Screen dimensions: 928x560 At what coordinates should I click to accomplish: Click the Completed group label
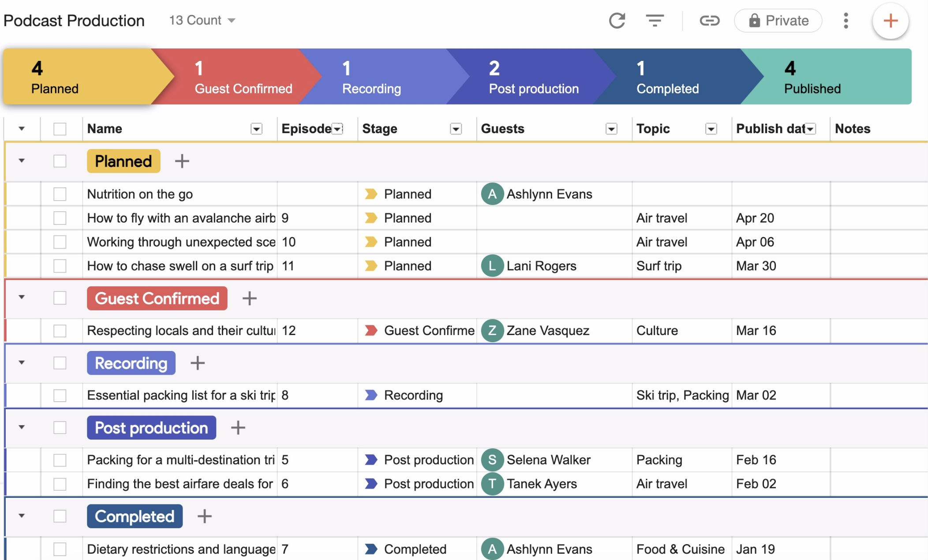pyautogui.click(x=135, y=516)
